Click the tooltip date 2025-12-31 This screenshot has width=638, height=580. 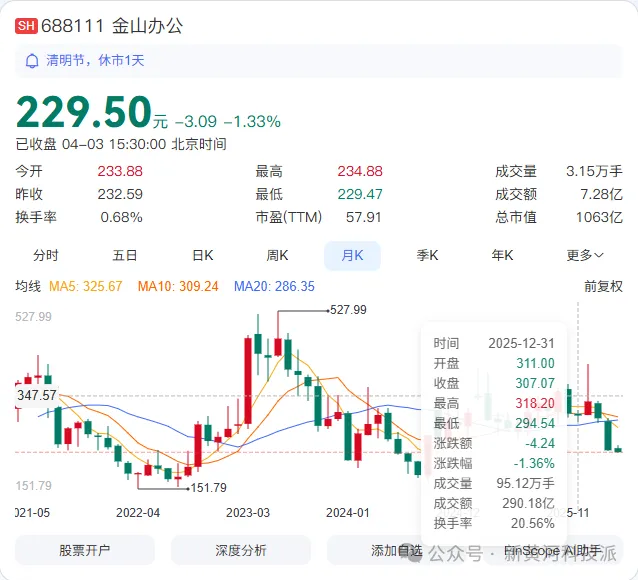(522, 344)
